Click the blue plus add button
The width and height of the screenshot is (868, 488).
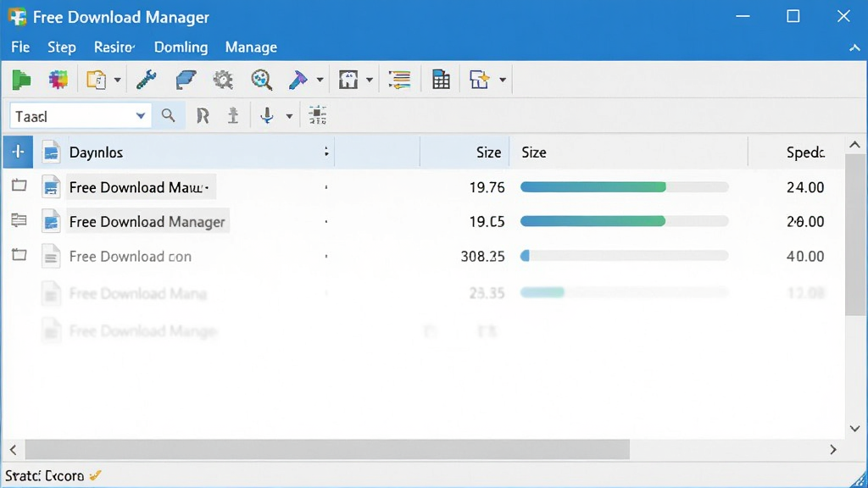[x=18, y=152]
